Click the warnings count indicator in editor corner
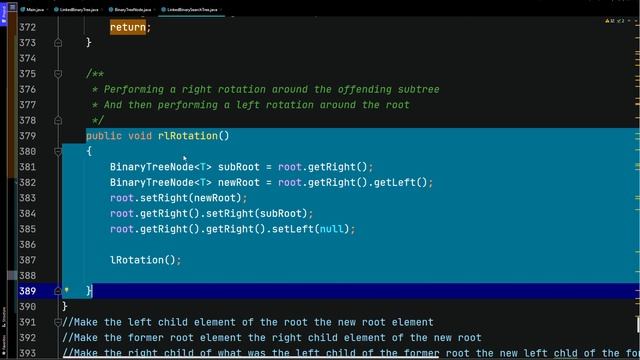The height and width of the screenshot is (360, 640). 610,20
